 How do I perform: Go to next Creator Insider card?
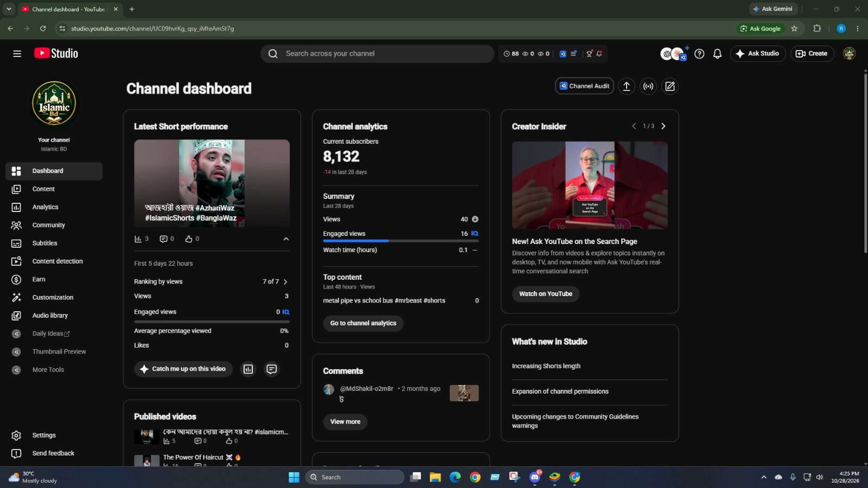[x=663, y=126]
